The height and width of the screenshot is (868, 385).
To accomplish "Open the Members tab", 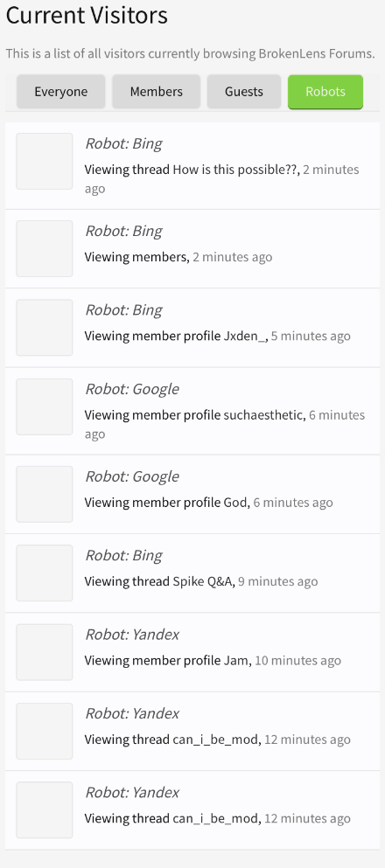I will (x=157, y=92).
